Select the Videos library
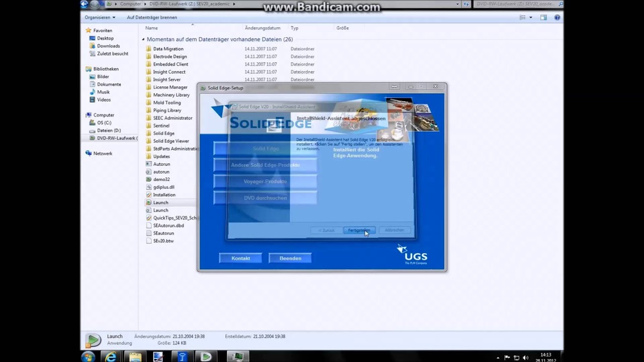Viewport: 644px width, 362px height. point(104,100)
